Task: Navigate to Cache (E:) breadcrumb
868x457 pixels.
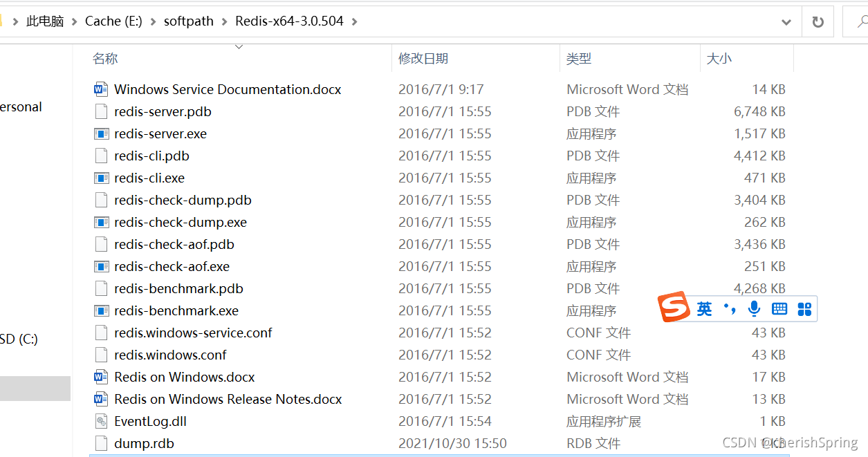Action: pos(113,21)
